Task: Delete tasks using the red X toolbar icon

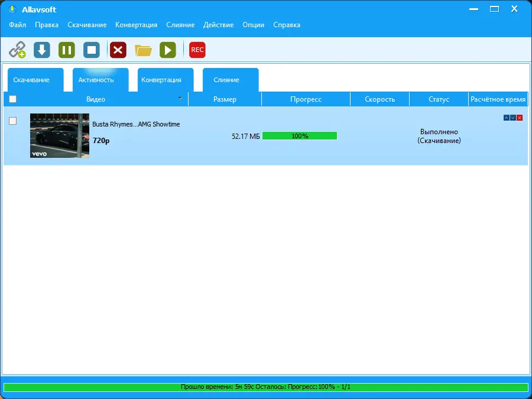Action: pyautogui.click(x=118, y=50)
